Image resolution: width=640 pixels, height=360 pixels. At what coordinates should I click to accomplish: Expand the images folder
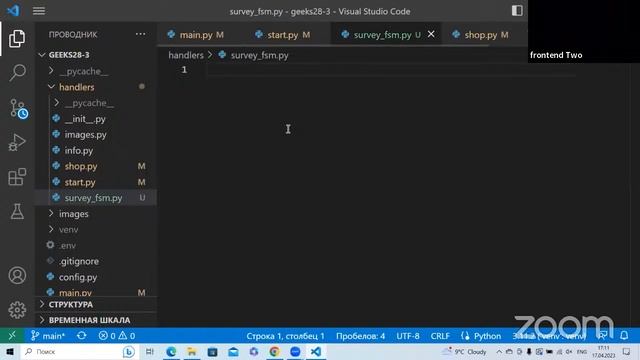click(96, 214)
